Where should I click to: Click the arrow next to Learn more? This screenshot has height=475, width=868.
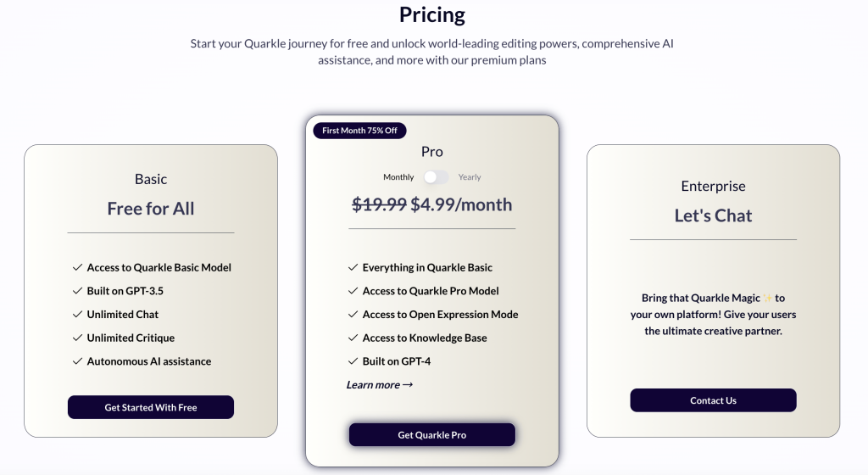[x=408, y=385]
